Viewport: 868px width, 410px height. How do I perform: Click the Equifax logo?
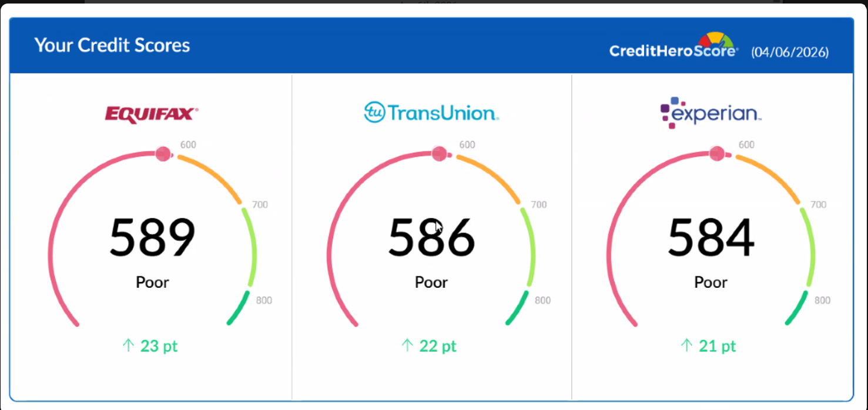(152, 113)
